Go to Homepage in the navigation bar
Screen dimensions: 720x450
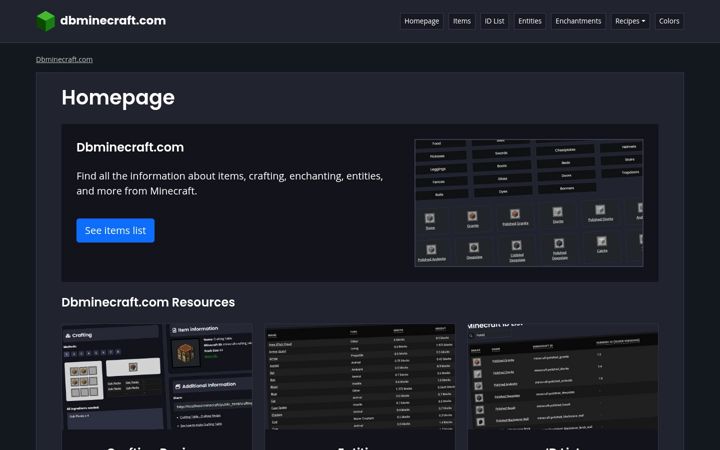point(422,21)
